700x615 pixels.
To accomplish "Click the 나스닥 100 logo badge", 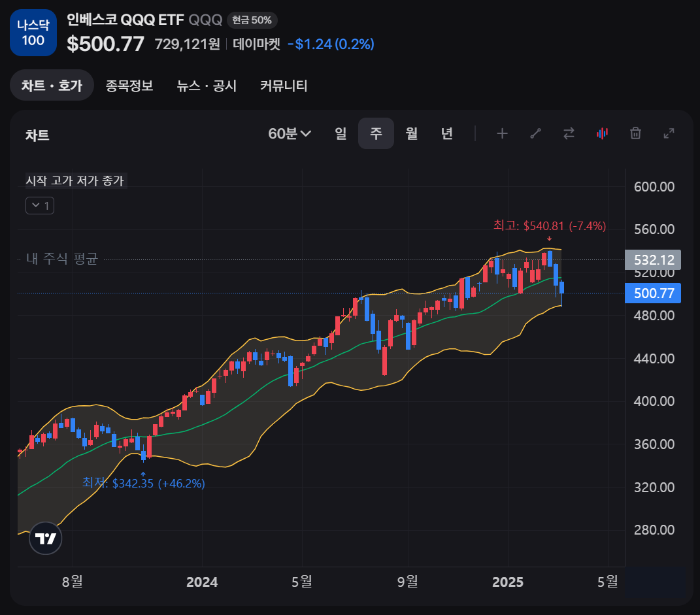I will [x=33, y=33].
